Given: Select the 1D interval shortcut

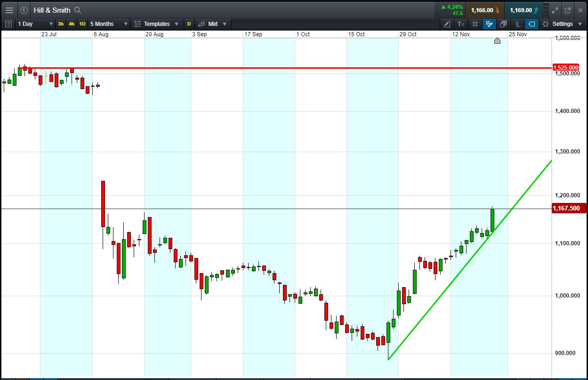Looking at the screenshot, I should coord(82,24).
